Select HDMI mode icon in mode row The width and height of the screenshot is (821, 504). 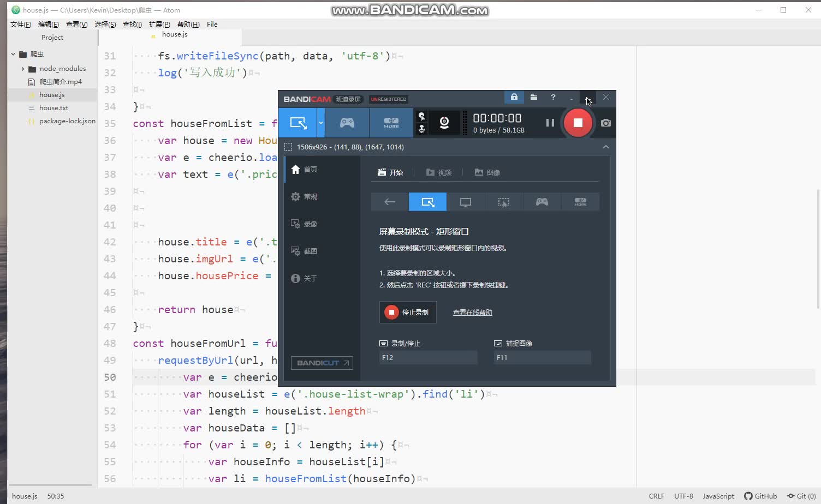pos(580,202)
